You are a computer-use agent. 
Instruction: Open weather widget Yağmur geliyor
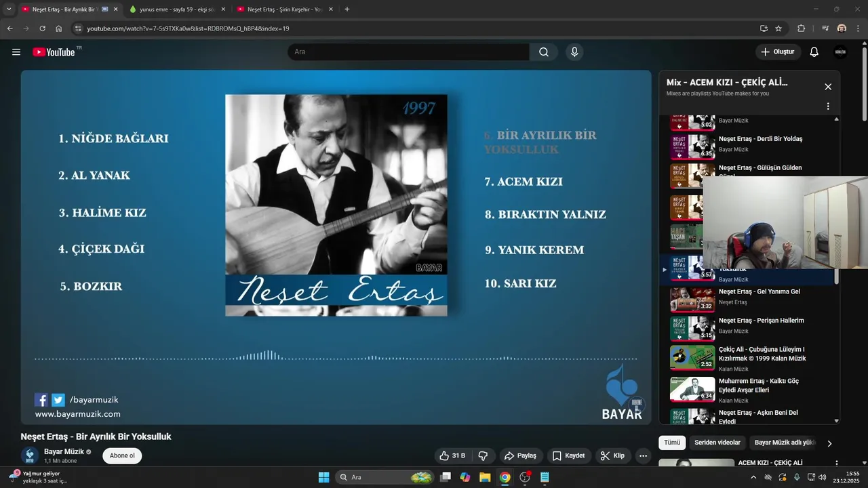pyautogui.click(x=39, y=477)
